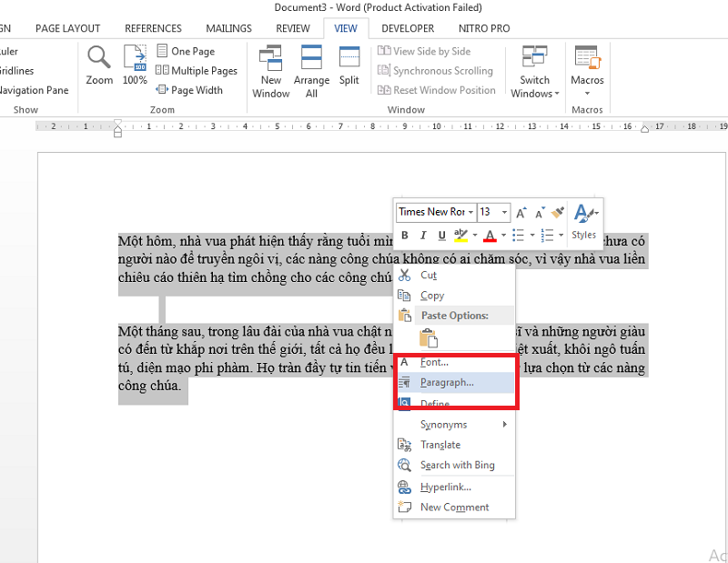
Task: Add a New Comment from context menu
Action: coord(454,508)
